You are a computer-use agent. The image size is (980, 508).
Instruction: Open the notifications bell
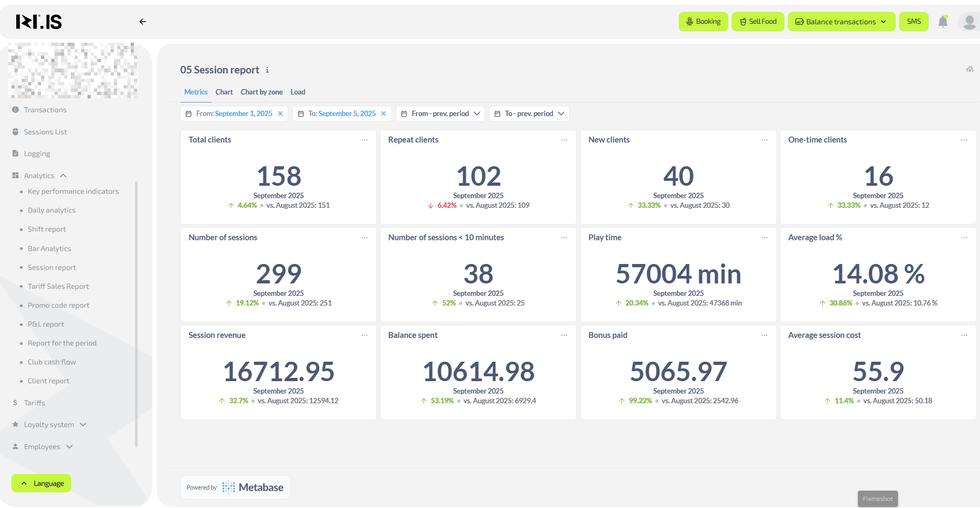943,22
